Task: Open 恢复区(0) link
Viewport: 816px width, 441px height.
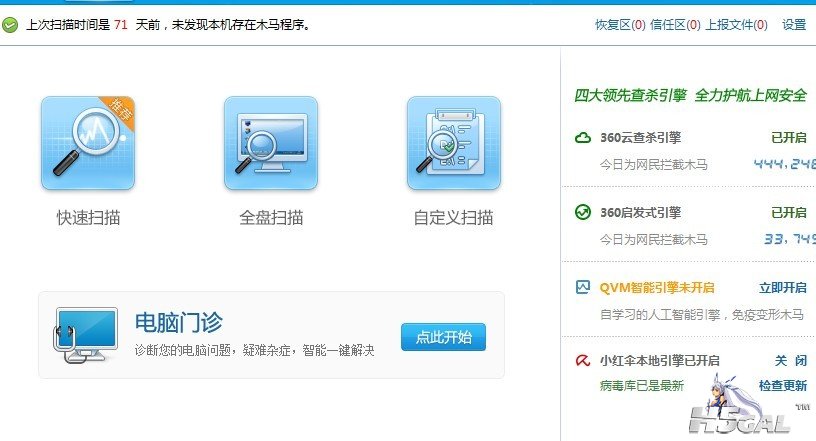Action: (x=620, y=24)
